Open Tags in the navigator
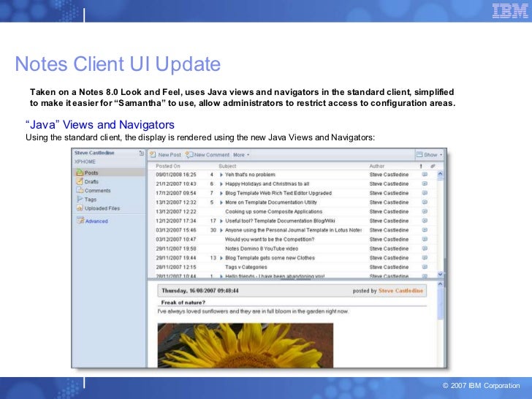The height and width of the screenshot is (399, 532). pos(91,199)
